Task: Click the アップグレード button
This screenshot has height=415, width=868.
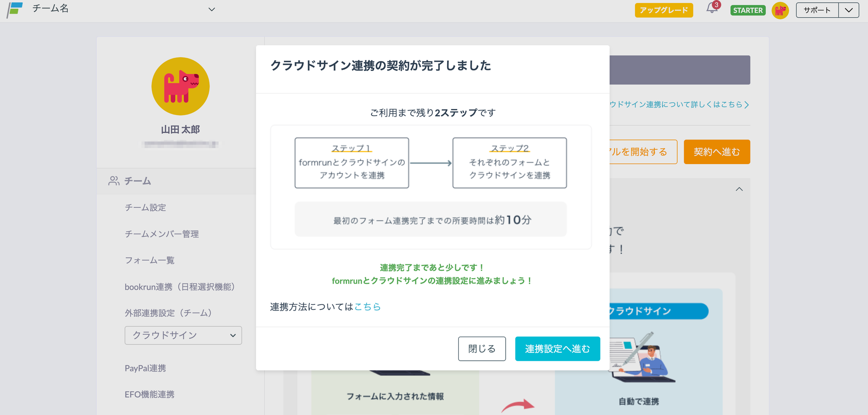Action: click(664, 10)
